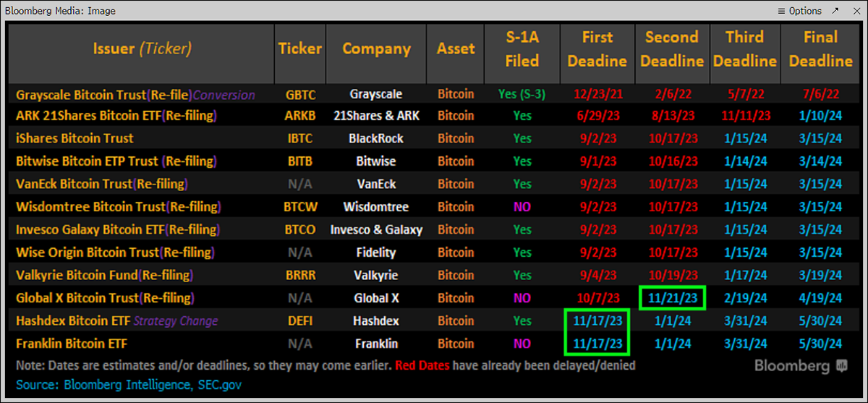Click the 2/19/24 third deadline cell

click(744, 298)
